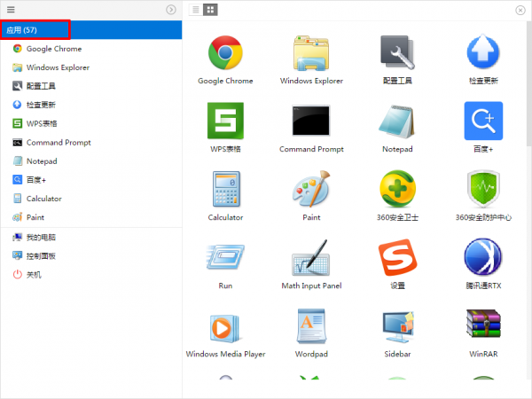Select 检查更新 in the left list

[91, 105]
